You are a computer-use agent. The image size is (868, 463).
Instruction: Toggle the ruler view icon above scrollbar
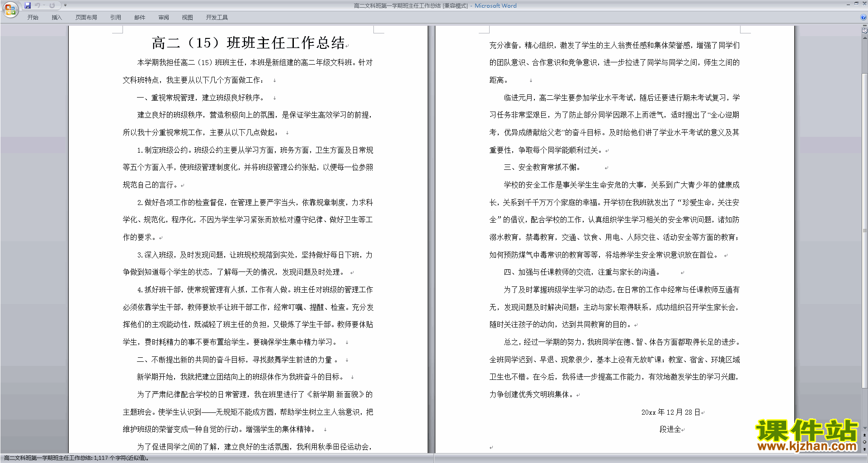pos(864,31)
